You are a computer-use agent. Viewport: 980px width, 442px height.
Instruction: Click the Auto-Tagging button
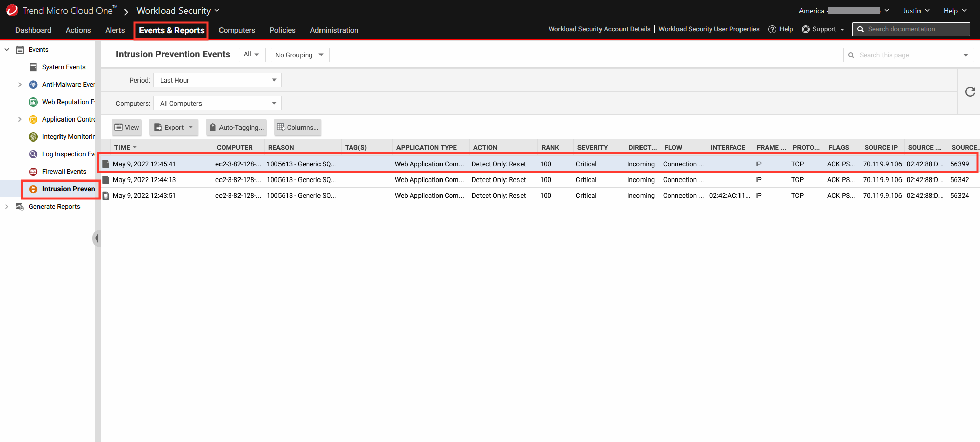click(236, 128)
